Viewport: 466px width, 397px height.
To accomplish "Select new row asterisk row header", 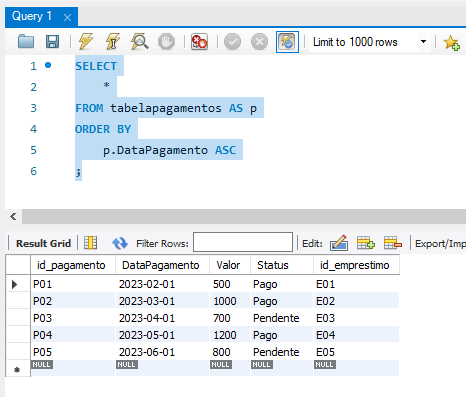I will click(x=18, y=369).
